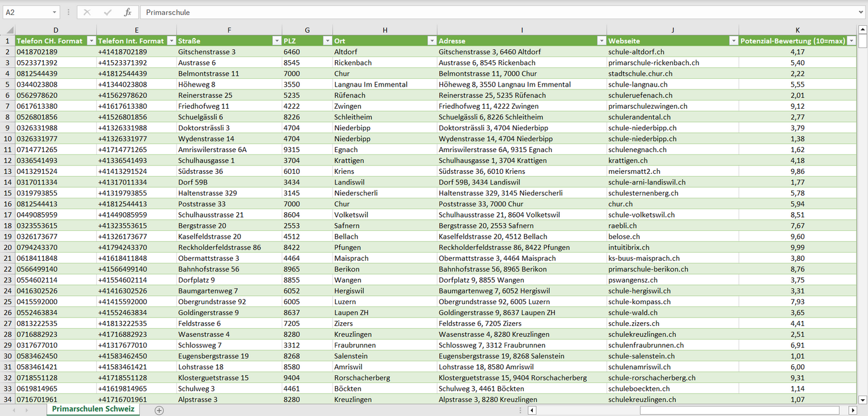Image resolution: width=868 pixels, height=416 pixels.
Task: Open the Ort column filter dropdown
Action: (x=432, y=41)
